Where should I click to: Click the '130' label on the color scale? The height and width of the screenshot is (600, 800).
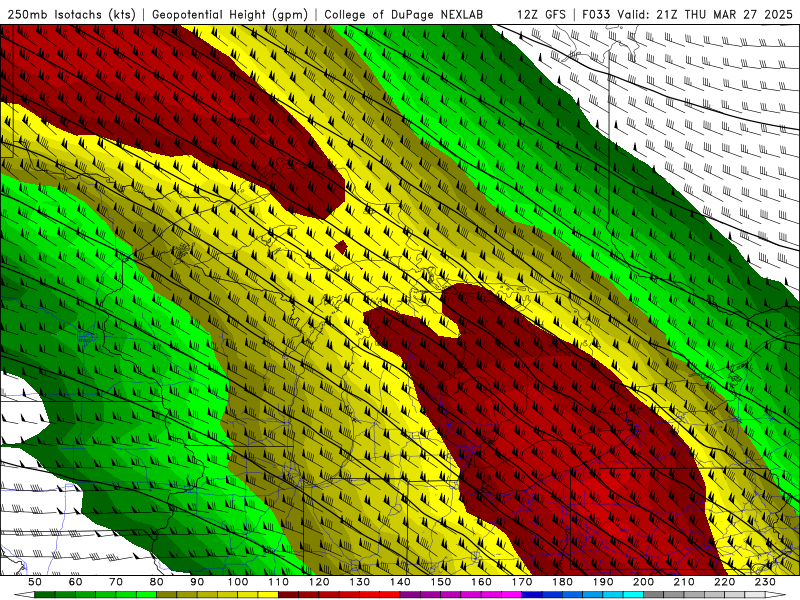pyautogui.click(x=359, y=582)
